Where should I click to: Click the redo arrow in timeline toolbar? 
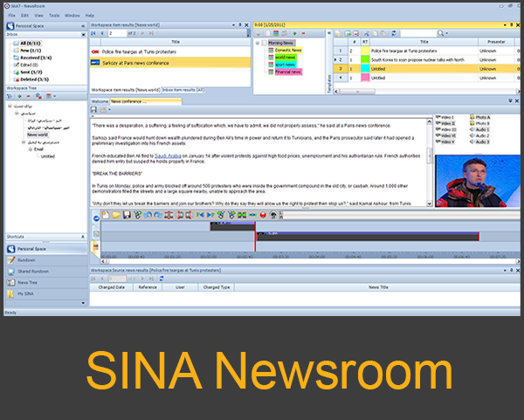(158, 215)
